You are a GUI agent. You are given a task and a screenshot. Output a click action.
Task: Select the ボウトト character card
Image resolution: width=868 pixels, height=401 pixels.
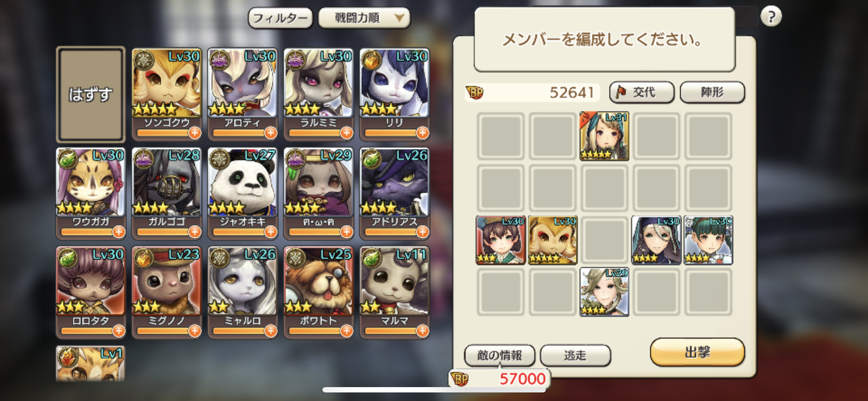click(x=319, y=292)
